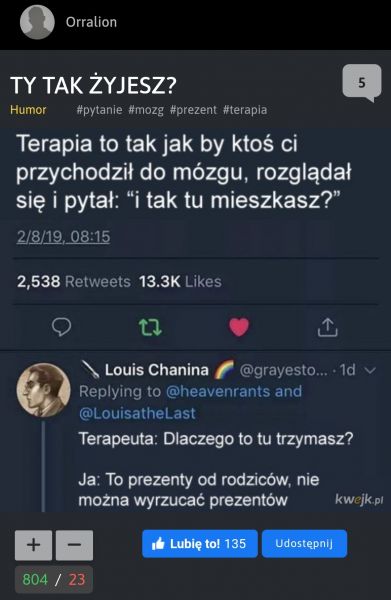
Task: Open the Orralion username link
Action: click(91, 22)
